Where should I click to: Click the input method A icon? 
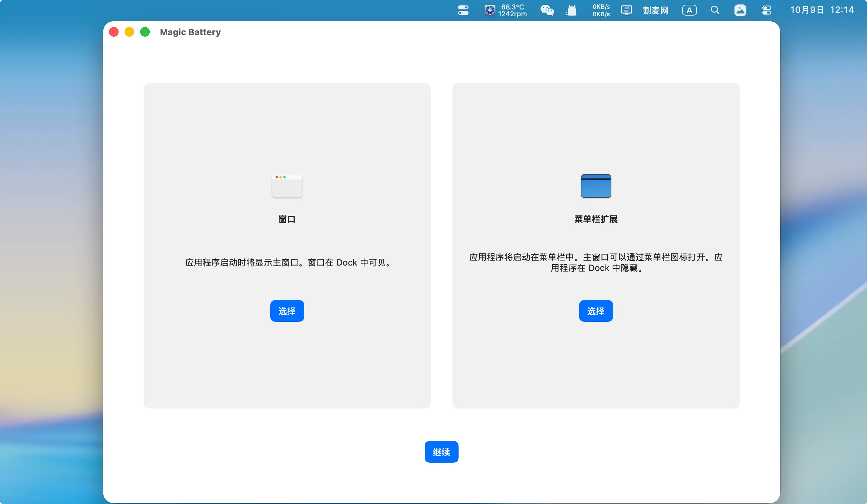pyautogui.click(x=689, y=10)
